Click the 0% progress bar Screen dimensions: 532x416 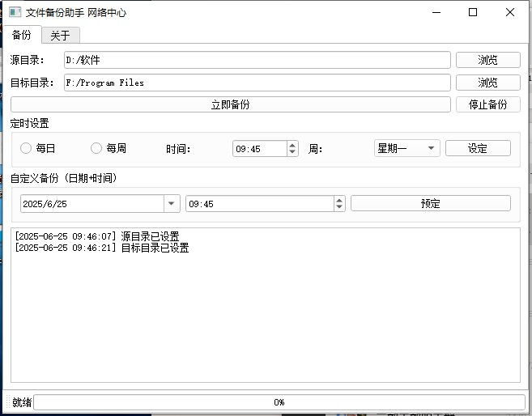click(279, 402)
